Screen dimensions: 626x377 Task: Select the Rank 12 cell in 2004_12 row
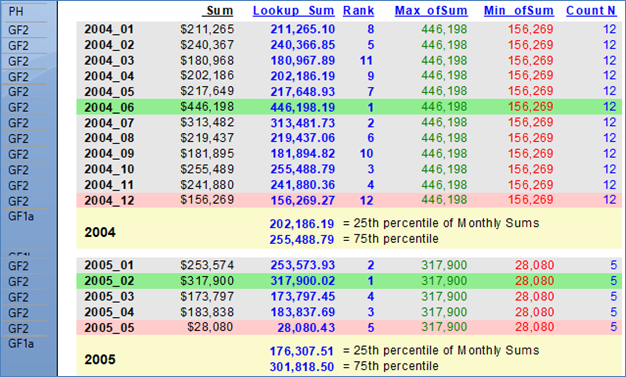[366, 200]
